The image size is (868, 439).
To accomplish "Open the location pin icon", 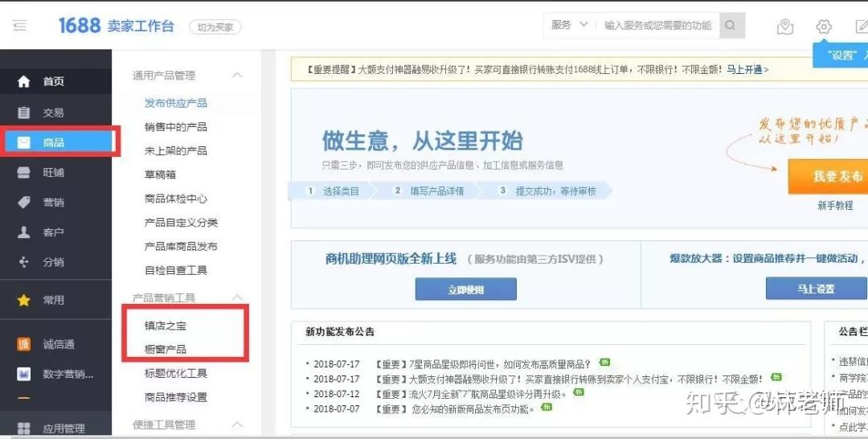I will coord(785,26).
